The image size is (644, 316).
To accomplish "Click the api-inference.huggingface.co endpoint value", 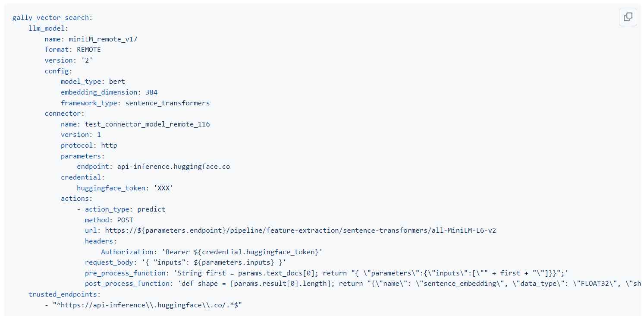I will click(173, 167).
